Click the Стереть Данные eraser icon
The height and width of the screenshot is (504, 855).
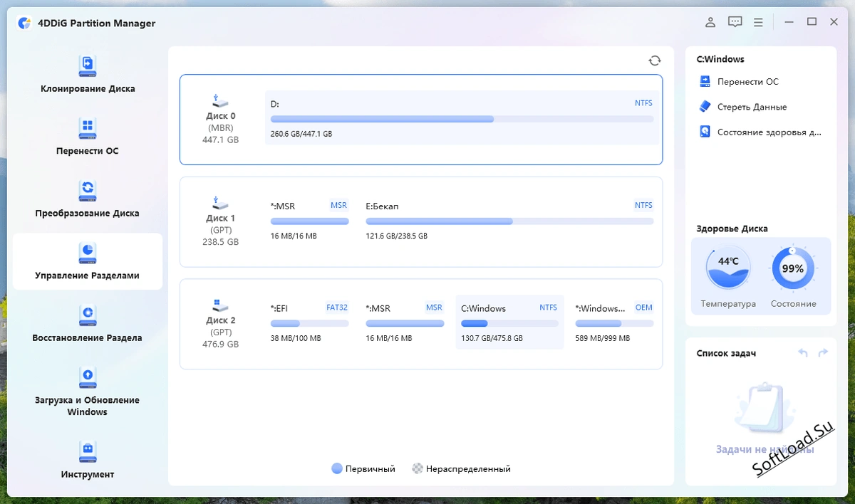(x=705, y=106)
